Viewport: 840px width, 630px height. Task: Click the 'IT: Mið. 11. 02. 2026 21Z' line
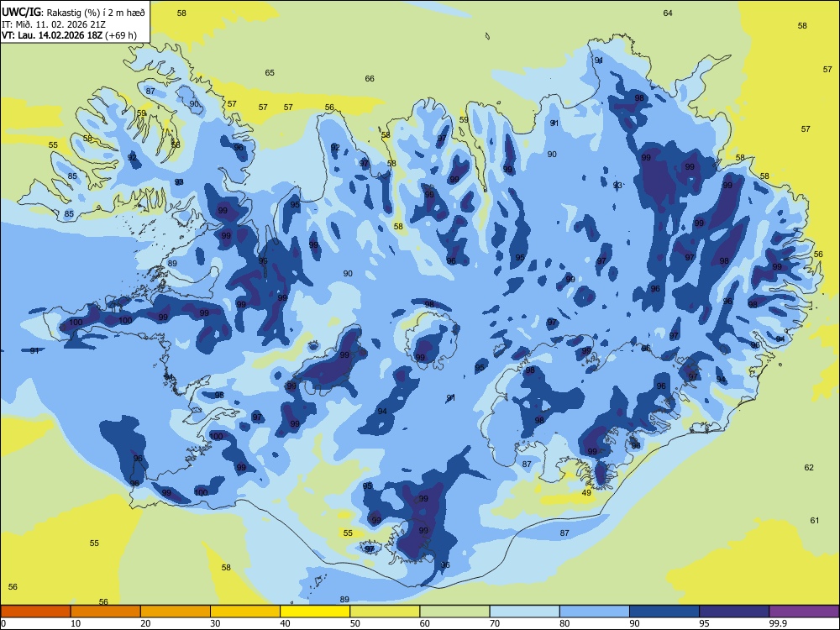53,24
